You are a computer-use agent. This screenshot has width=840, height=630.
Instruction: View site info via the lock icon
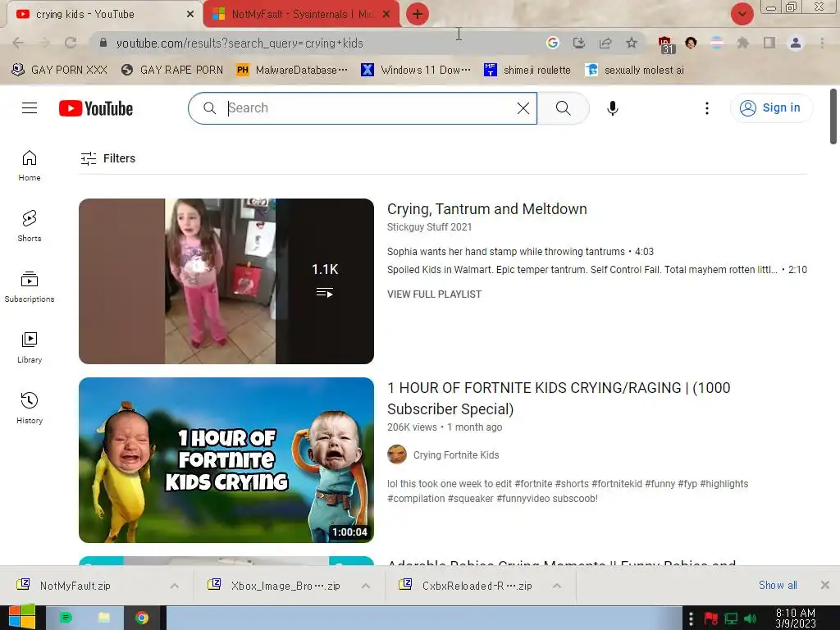point(103,43)
